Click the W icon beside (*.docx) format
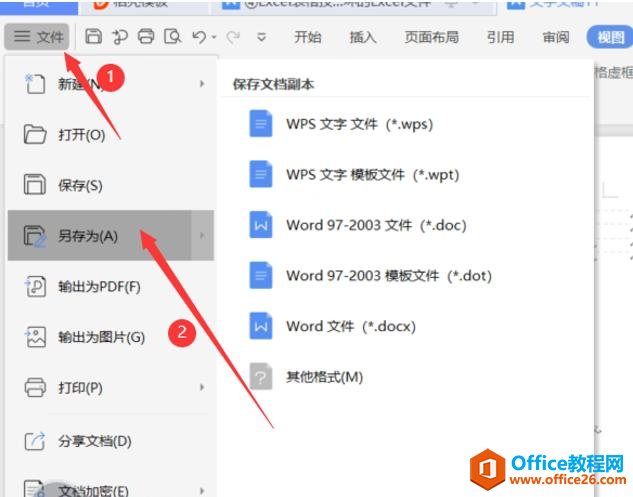 (x=260, y=326)
